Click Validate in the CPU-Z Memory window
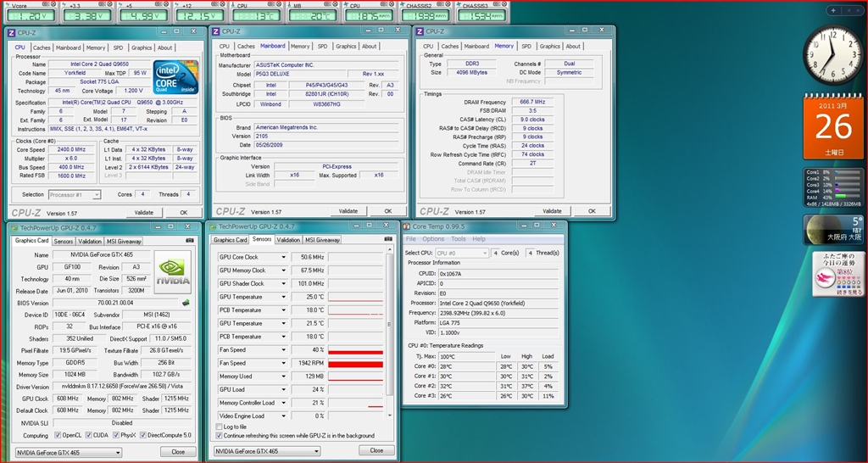868x463 pixels. click(552, 211)
